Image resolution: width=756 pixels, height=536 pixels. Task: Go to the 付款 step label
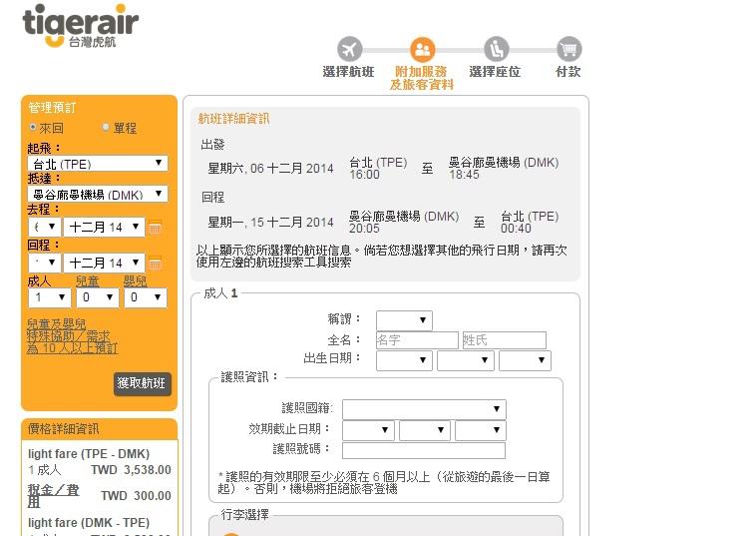(567, 72)
